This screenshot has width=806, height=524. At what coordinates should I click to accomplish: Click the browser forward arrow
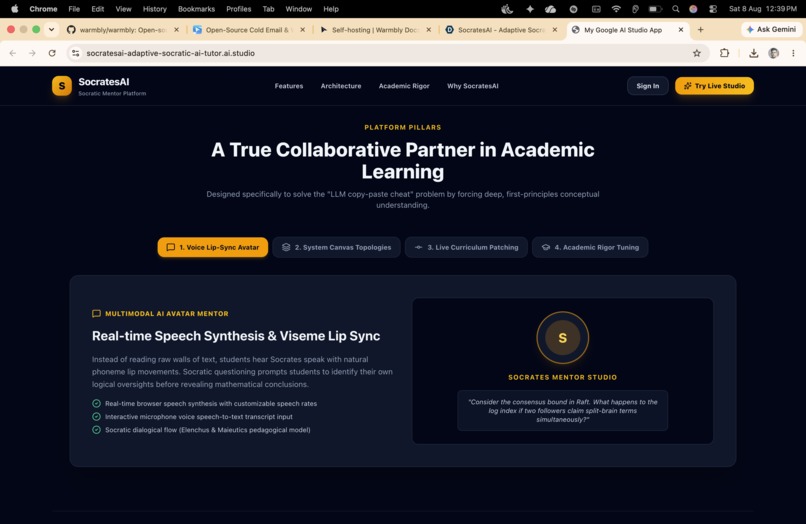[32, 53]
